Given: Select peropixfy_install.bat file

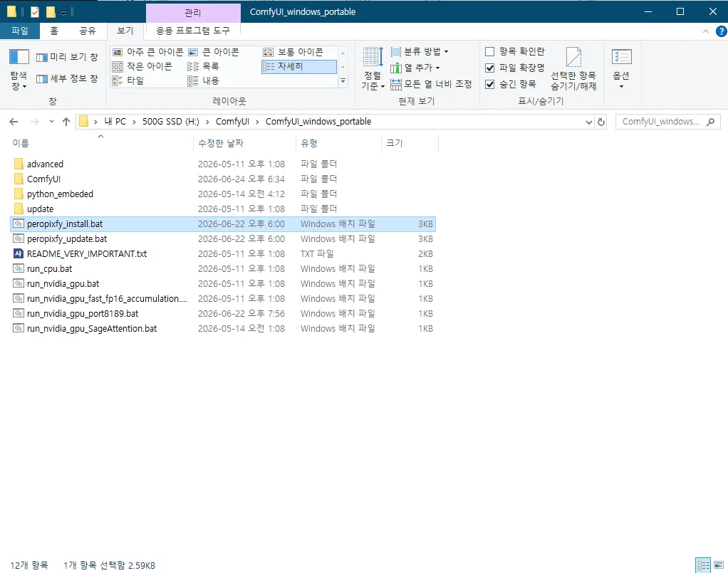Looking at the screenshot, I should point(222,224).
